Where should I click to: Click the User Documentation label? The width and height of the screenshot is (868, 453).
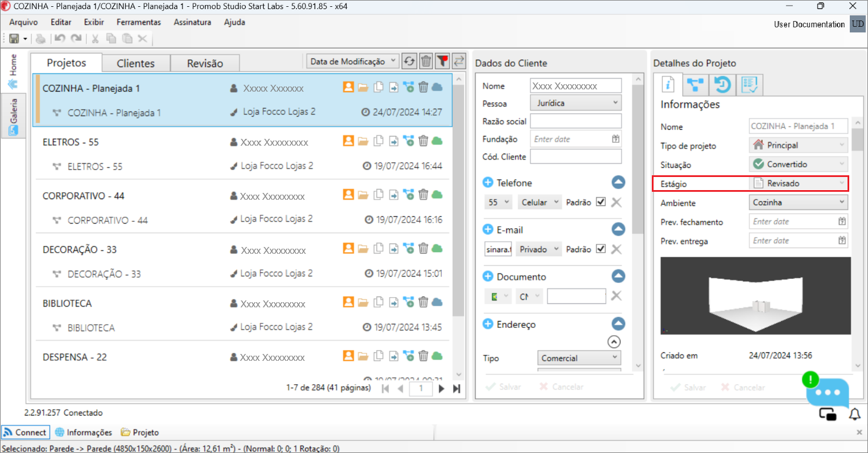click(x=809, y=24)
